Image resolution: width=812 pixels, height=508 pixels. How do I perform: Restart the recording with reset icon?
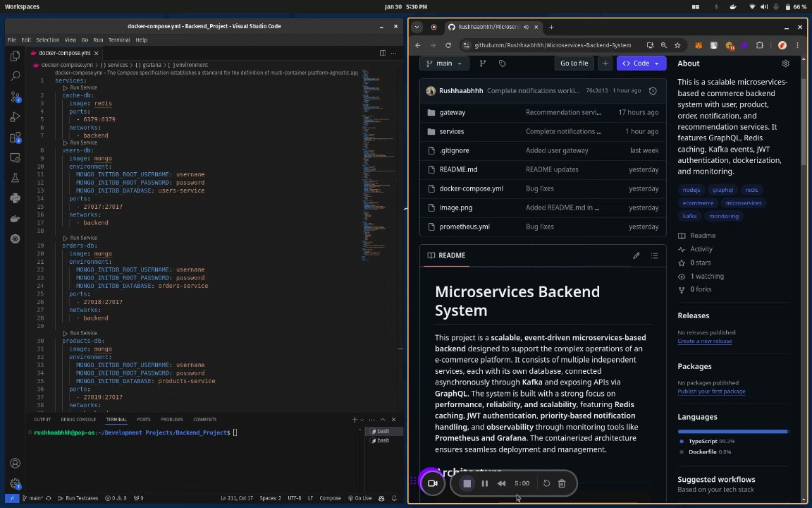[x=546, y=483]
